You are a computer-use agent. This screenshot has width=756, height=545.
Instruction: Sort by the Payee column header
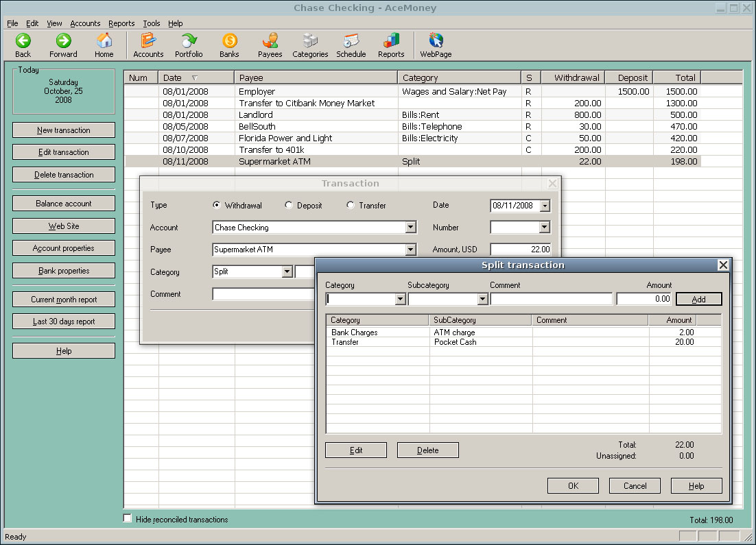pyautogui.click(x=316, y=77)
